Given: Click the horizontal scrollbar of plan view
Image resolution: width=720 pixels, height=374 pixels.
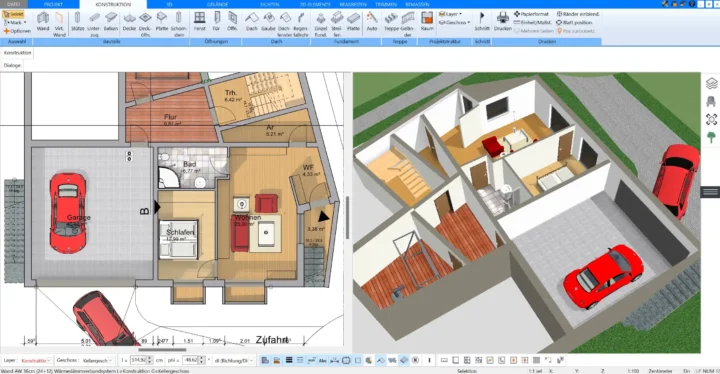Looking at the screenshot, I should [x=162, y=350].
